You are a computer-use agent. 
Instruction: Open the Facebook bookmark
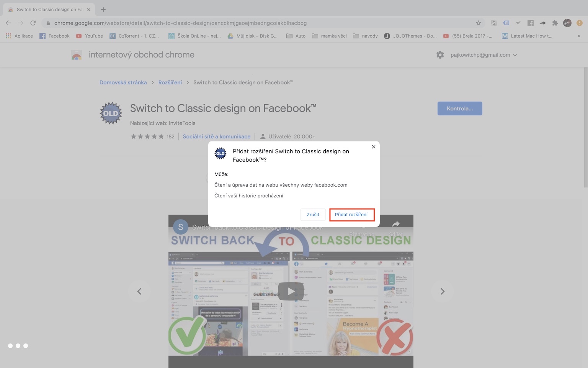54,36
